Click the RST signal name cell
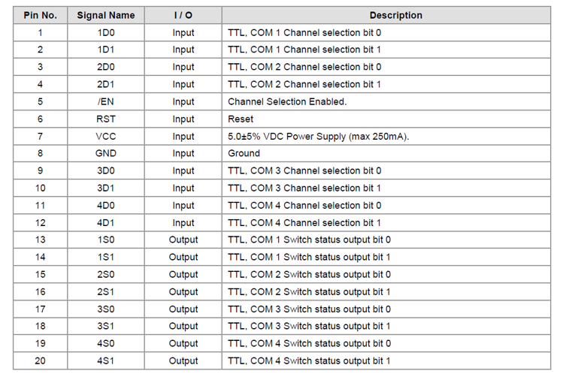Viewport: 572px width, 392px height. click(106, 119)
